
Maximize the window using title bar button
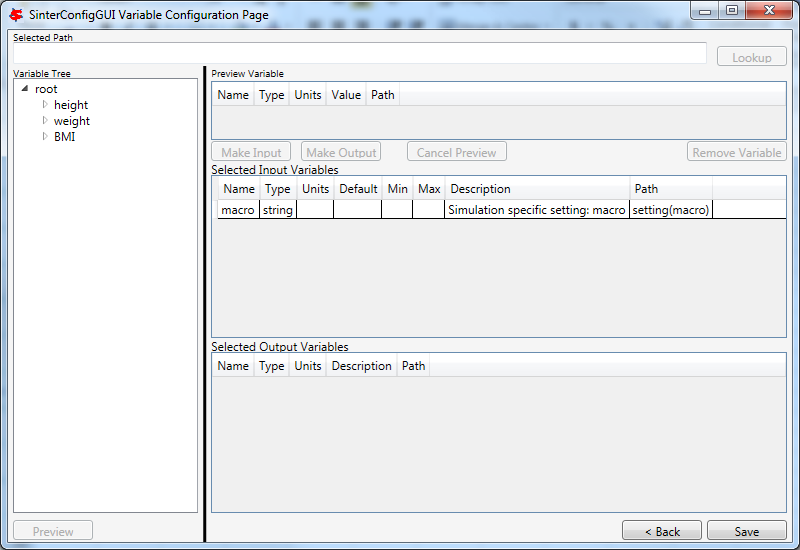coord(732,10)
